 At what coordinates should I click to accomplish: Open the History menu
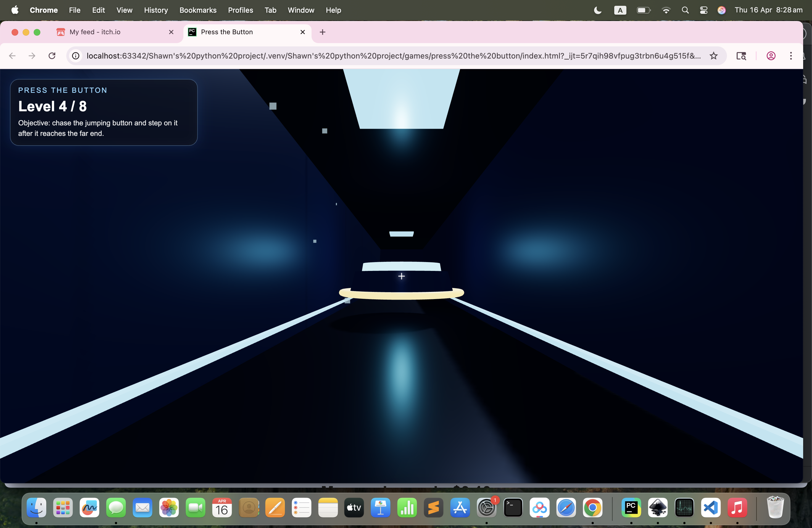(155, 10)
